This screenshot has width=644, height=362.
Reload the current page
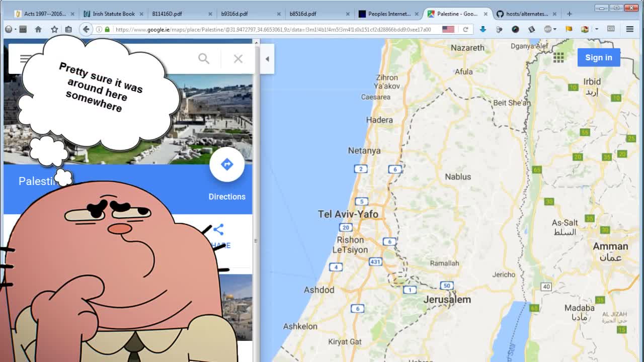pyautogui.click(x=465, y=30)
